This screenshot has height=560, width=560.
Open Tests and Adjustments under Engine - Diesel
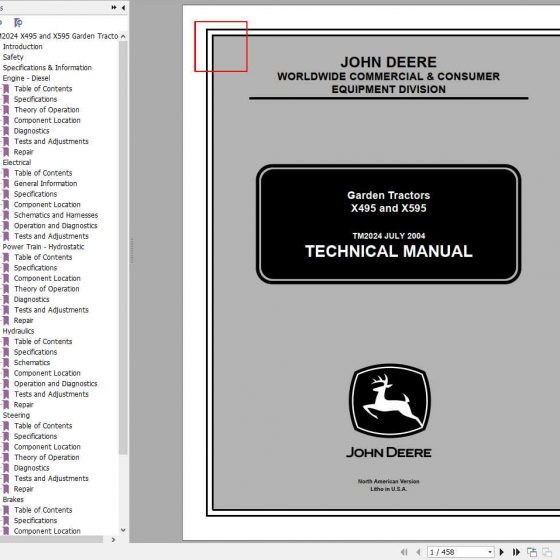tap(51, 141)
